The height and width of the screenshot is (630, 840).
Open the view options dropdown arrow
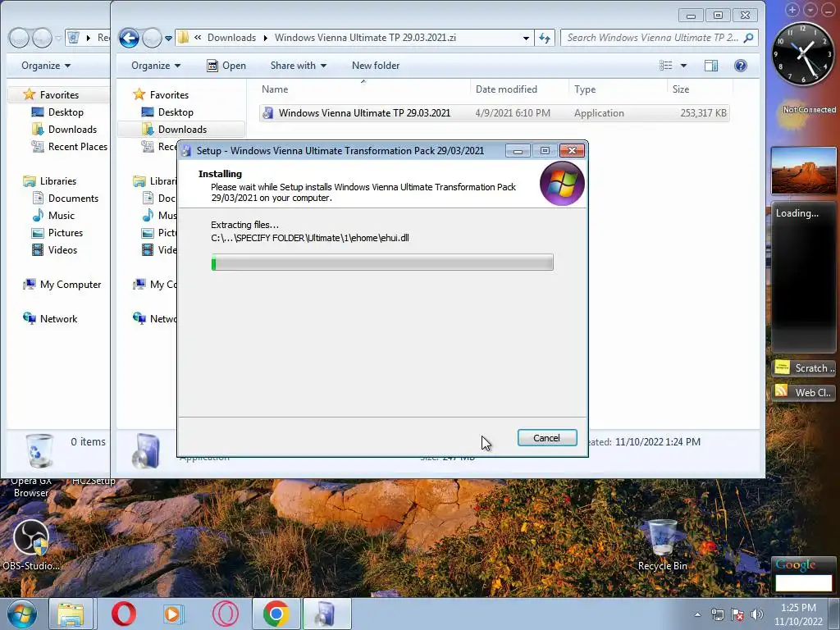pyautogui.click(x=683, y=66)
